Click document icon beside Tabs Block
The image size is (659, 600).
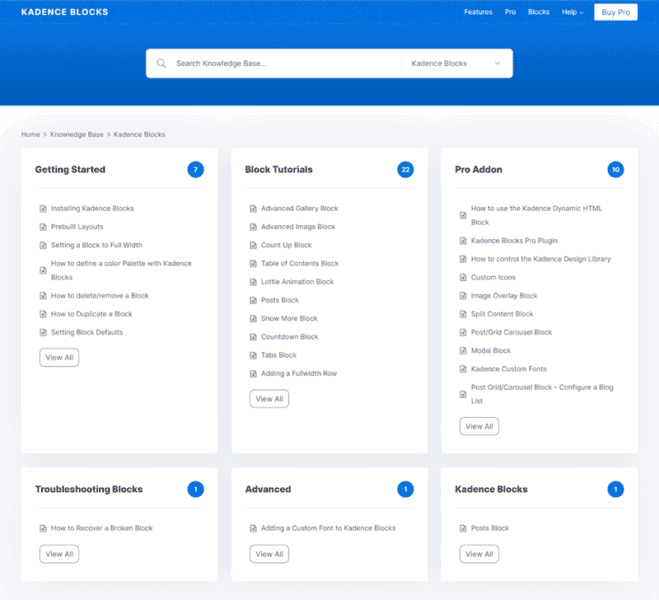coord(253,355)
